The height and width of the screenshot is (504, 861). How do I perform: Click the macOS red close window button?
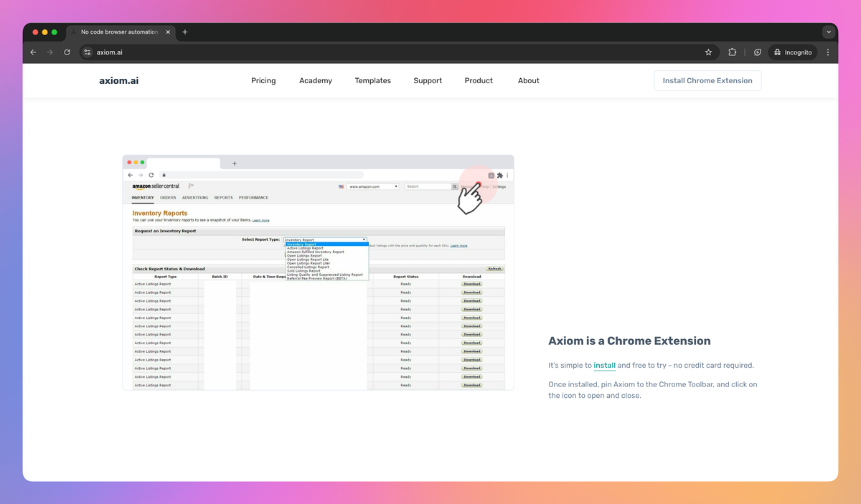click(x=35, y=32)
